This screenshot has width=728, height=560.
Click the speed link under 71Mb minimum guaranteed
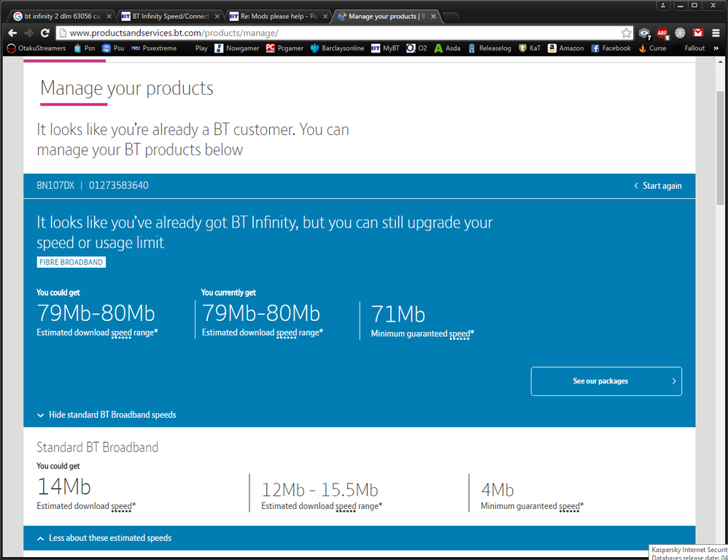click(x=460, y=333)
